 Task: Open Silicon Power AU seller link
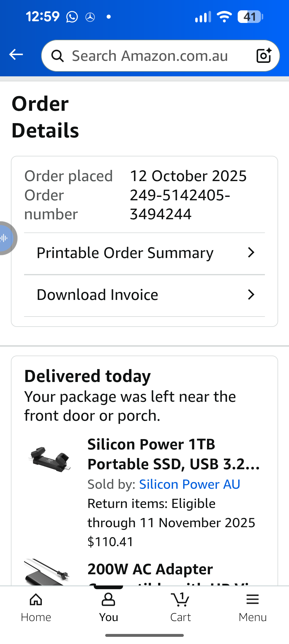190,484
